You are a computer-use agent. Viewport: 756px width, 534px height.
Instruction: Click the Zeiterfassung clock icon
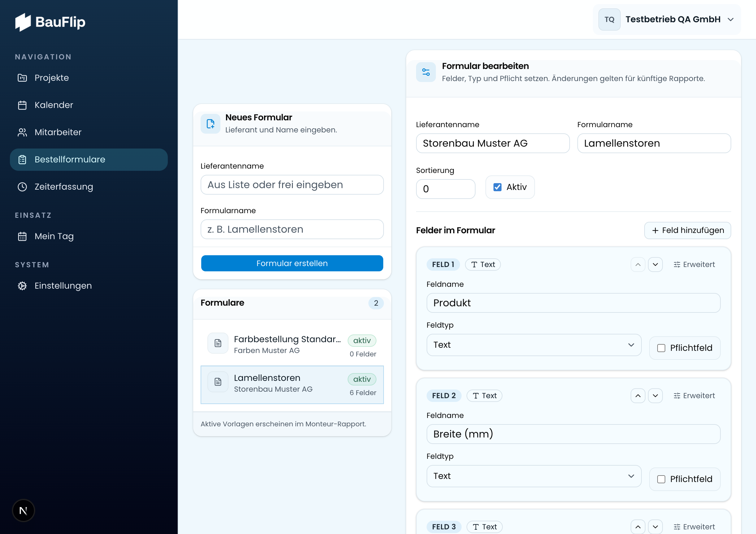[x=22, y=187]
